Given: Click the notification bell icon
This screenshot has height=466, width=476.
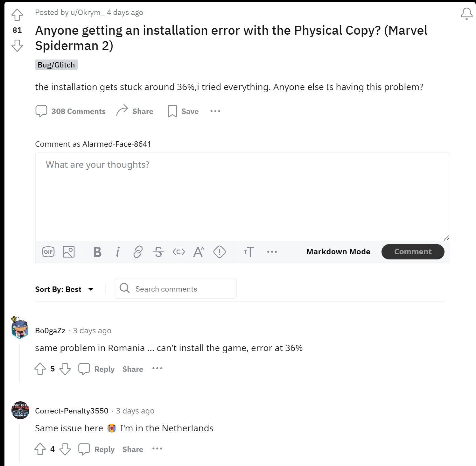Looking at the screenshot, I should pyautogui.click(x=466, y=14).
